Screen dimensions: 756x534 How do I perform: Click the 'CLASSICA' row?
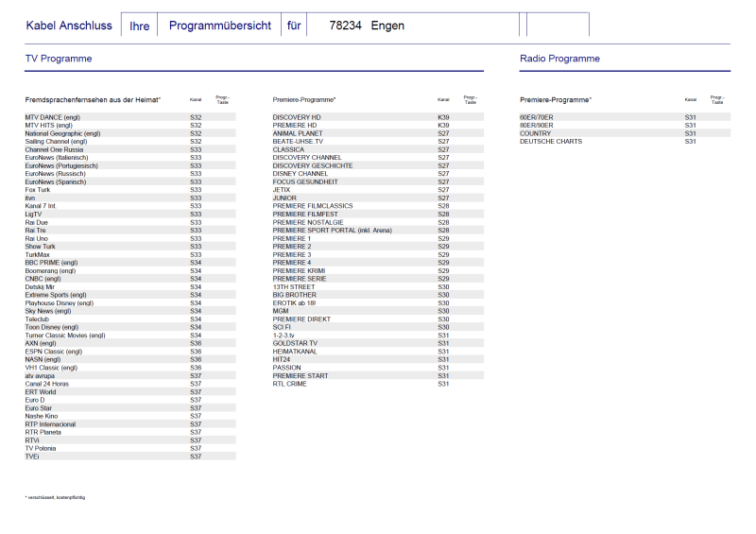click(378, 149)
